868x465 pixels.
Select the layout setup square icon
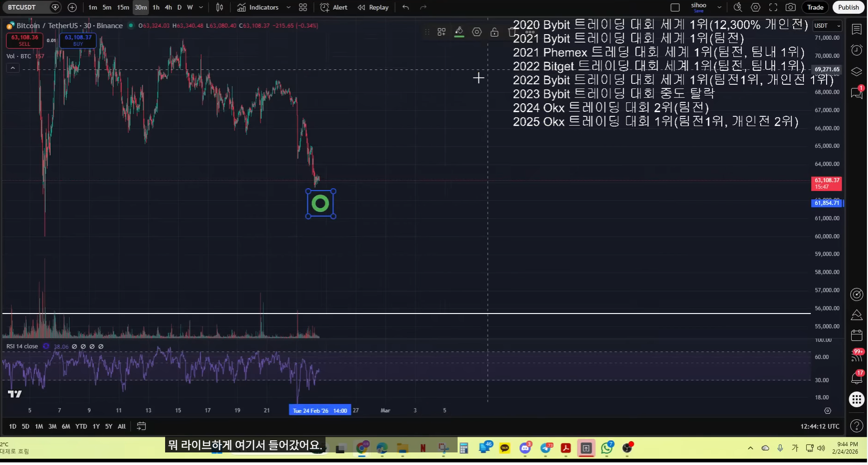pos(675,7)
